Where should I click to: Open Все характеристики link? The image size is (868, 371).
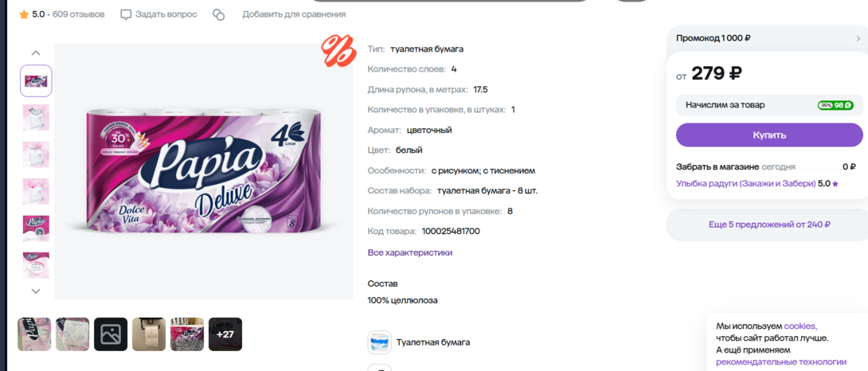coord(409,252)
